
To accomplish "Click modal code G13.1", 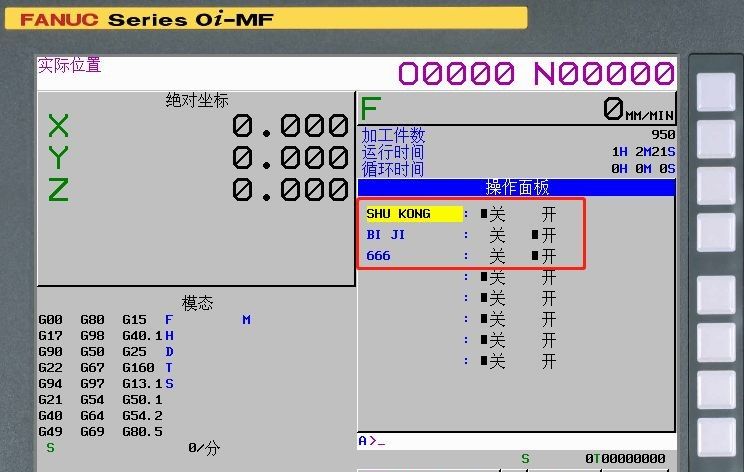I will [142, 384].
